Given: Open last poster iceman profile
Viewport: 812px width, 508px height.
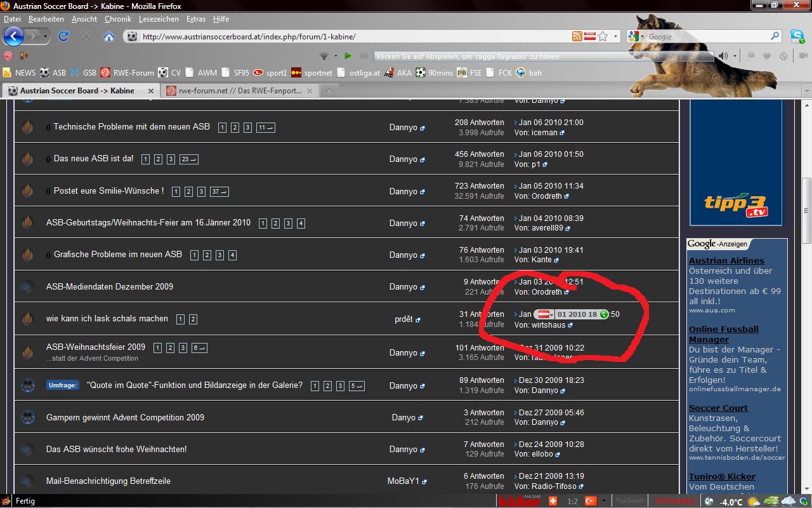Looking at the screenshot, I should [544, 133].
